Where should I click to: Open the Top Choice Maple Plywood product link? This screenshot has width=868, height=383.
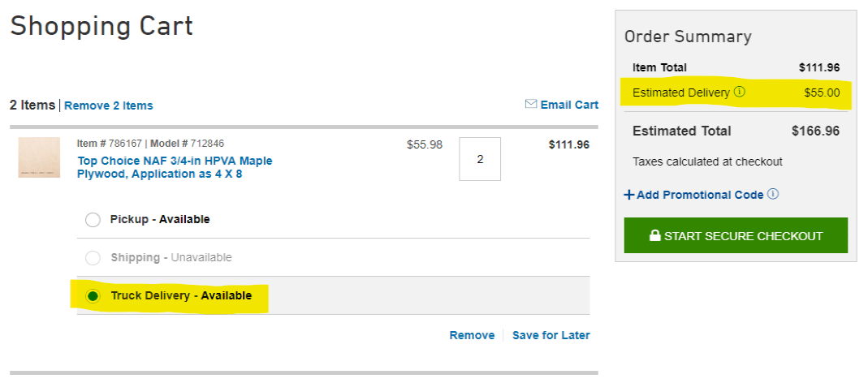point(175,167)
